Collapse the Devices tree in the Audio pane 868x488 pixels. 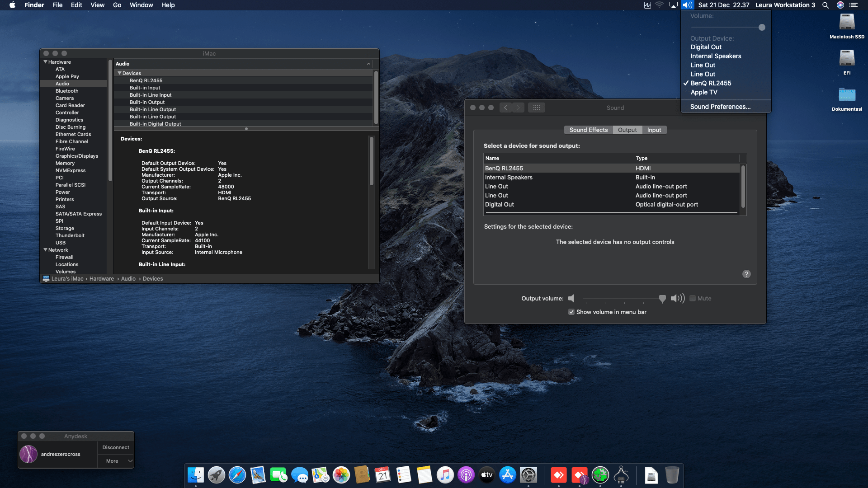pos(120,73)
